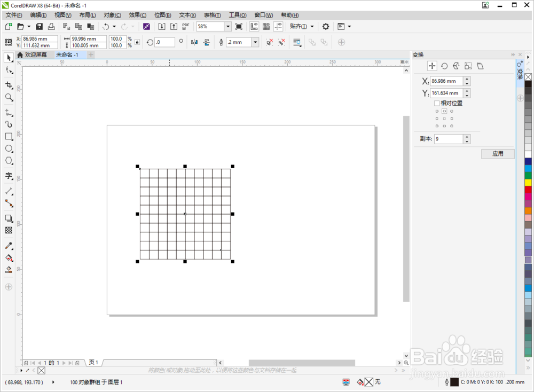534x392 pixels.
Task: Open the Rotate transform in the 变换 panel
Action: [445, 66]
